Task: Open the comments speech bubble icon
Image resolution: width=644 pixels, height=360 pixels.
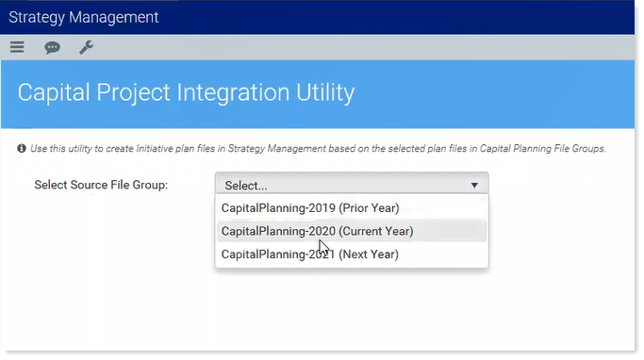Action: pyautogui.click(x=52, y=48)
